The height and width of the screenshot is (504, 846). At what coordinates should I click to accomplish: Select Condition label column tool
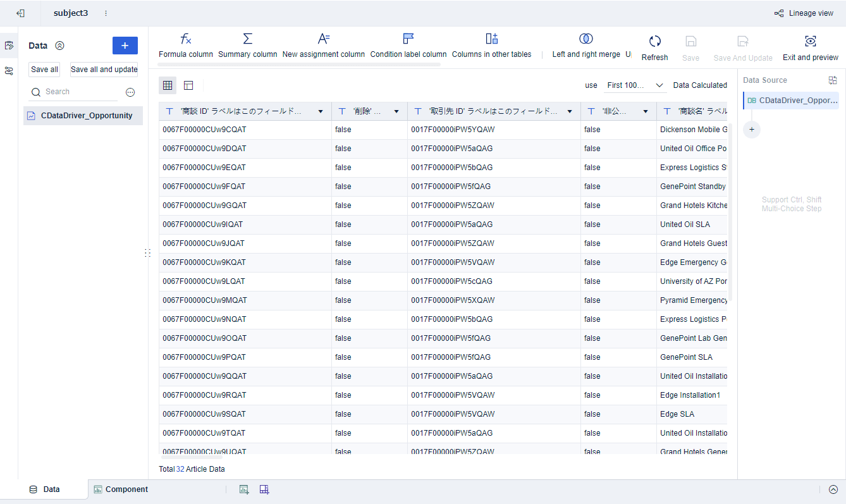[408, 39]
